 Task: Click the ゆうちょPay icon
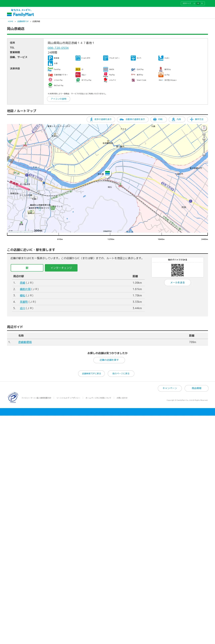78,80
